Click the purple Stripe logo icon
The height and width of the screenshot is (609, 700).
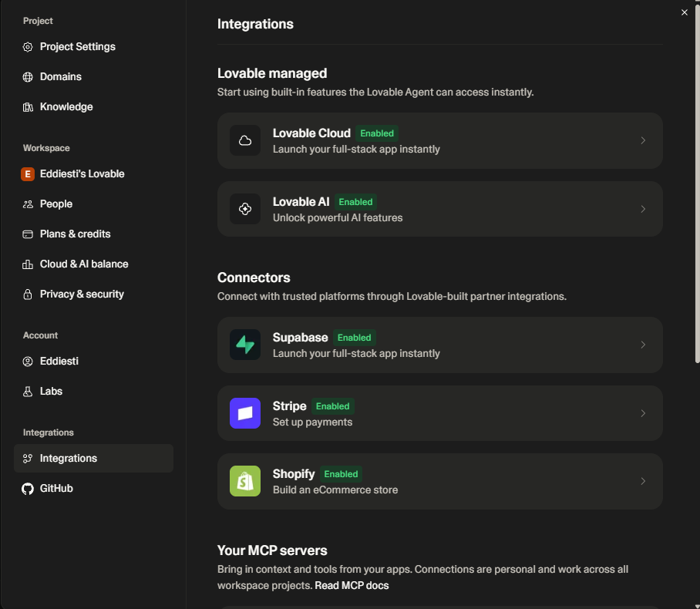(245, 413)
